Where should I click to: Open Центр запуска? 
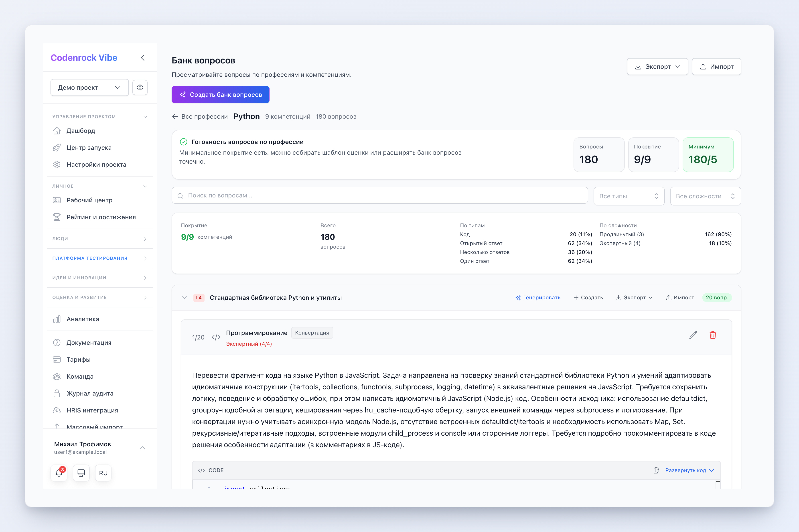click(x=89, y=148)
